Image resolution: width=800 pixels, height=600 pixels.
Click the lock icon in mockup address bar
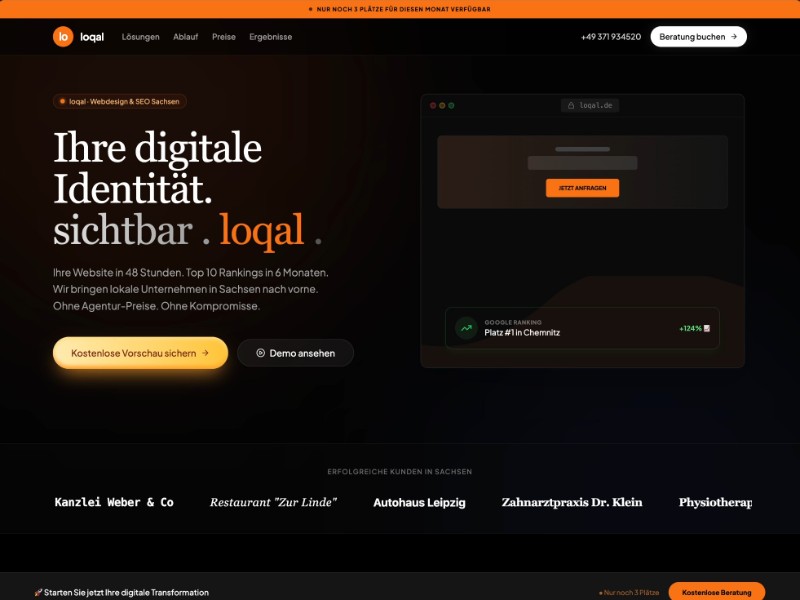pyautogui.click(x=572, y=105)
